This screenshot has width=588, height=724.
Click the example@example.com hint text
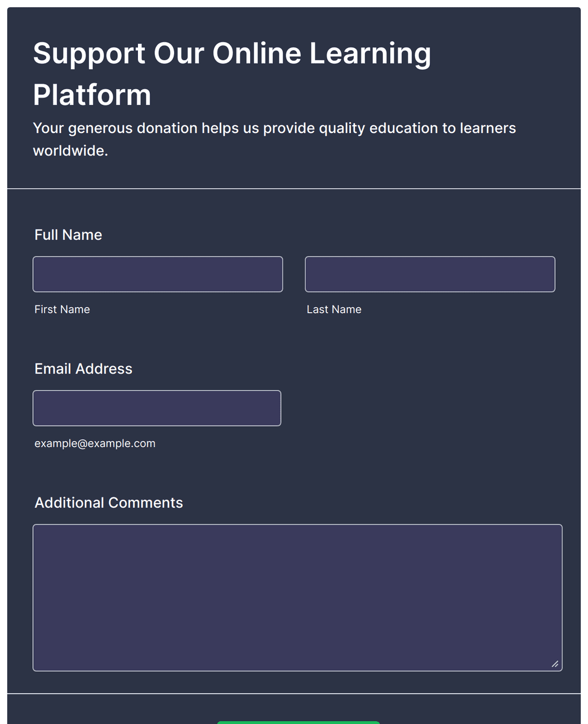pos(95,443)
